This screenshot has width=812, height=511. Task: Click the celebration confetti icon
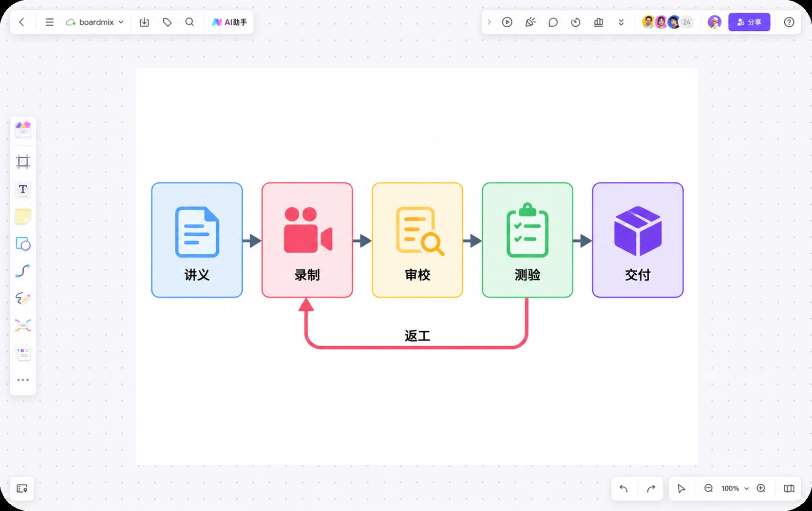click(530, 22)
